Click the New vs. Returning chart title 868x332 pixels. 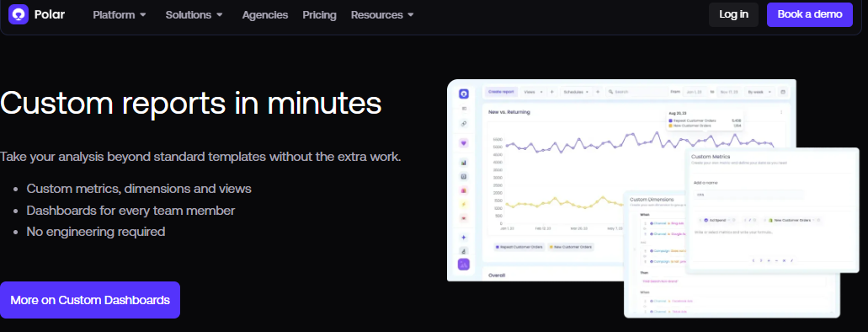click(509, 112)
